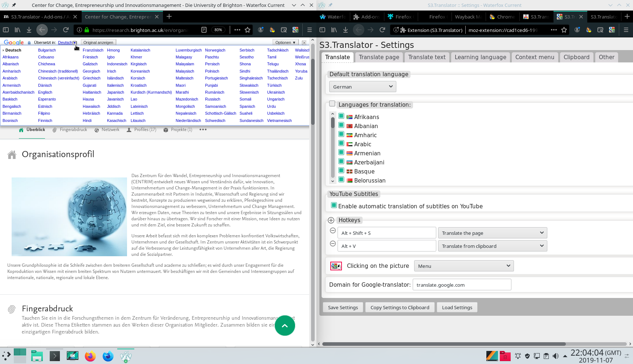633x364 pixels.
Task: Uncheck the Armenian language checkbox
Action: pos(341,152)
